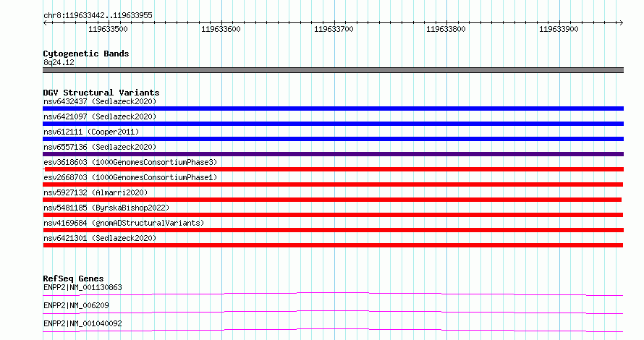Click ruler position 119633500
Screen dimensions: 644x340
108,29
